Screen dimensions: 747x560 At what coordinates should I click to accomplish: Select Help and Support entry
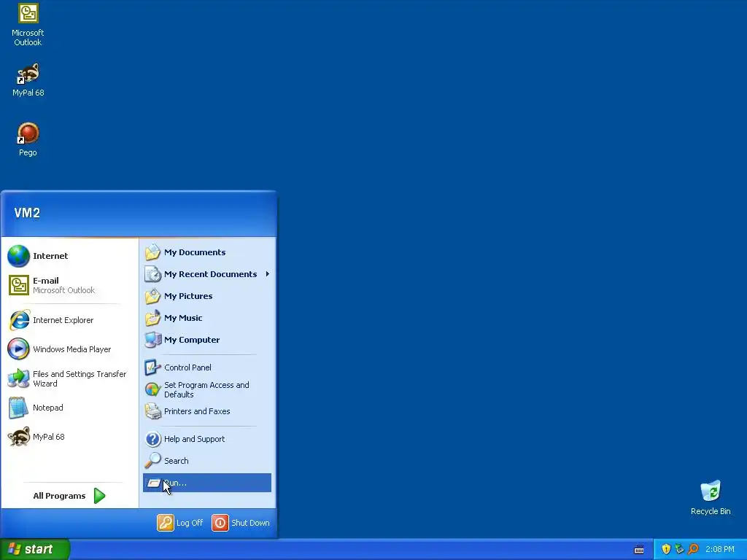(x=207, y=439)
